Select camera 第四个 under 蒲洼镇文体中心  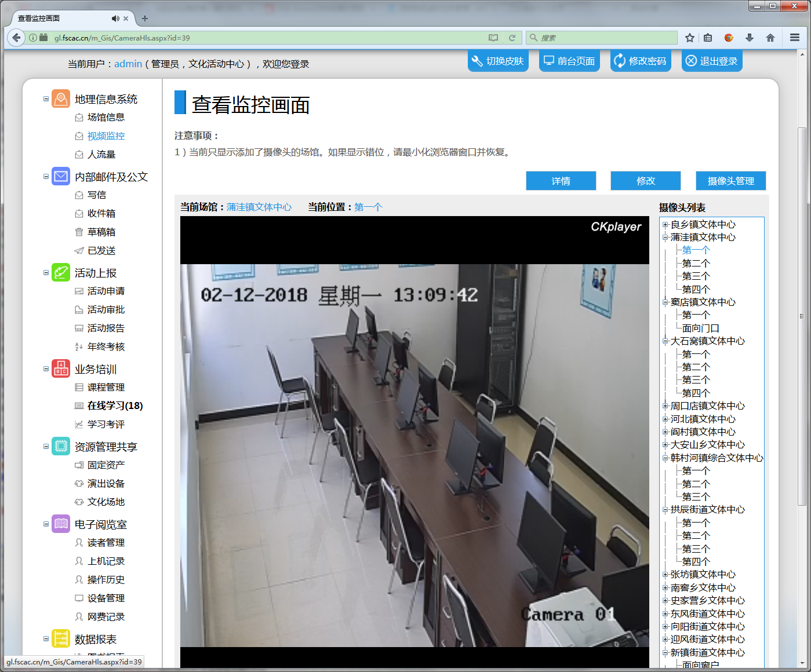[x=696, y=289]
